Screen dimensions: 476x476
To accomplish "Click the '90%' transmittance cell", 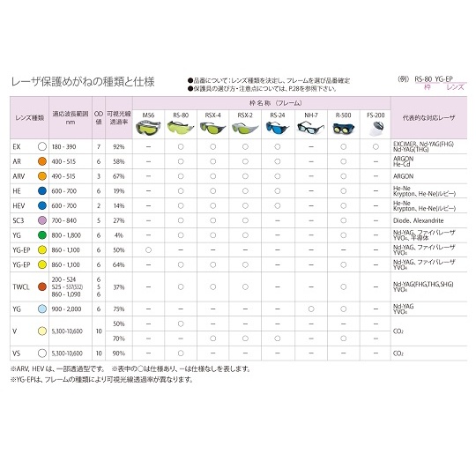I will pos(119,353).
